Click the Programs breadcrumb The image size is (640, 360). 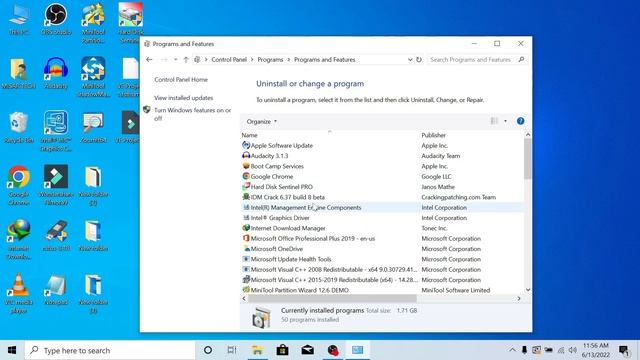[270, 60]
